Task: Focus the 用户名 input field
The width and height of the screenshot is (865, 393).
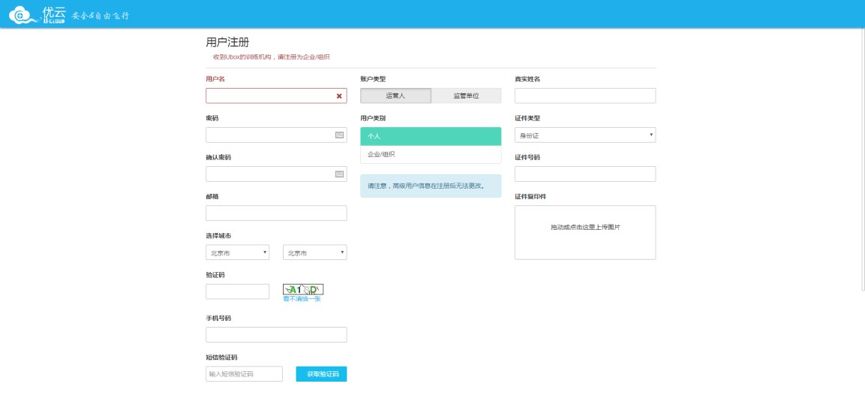Action: 276,96
